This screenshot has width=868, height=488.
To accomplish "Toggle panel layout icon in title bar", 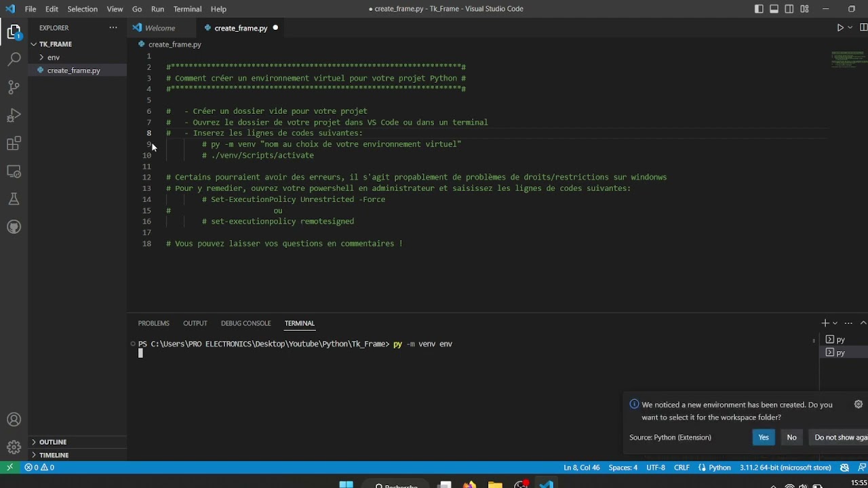I will (774, 9).
